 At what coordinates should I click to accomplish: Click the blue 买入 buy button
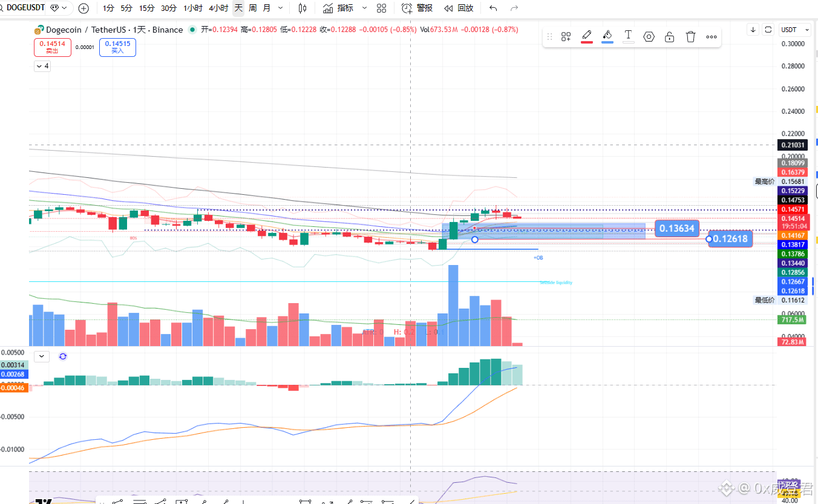117,47
